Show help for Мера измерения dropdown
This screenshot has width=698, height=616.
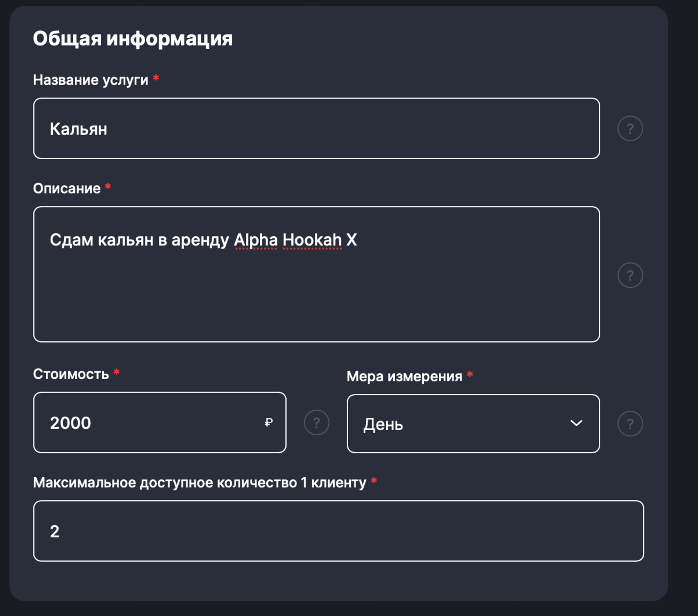point(630,424)
